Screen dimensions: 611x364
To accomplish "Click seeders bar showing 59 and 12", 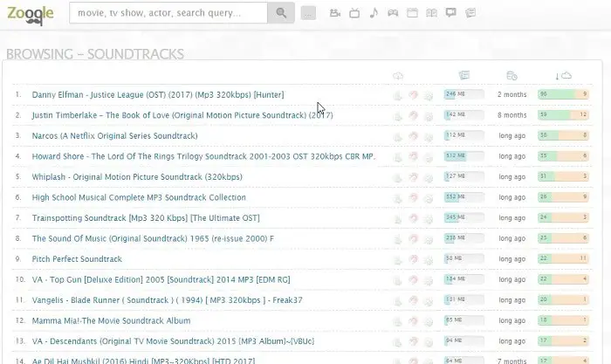I will click(x=563, y=115).
